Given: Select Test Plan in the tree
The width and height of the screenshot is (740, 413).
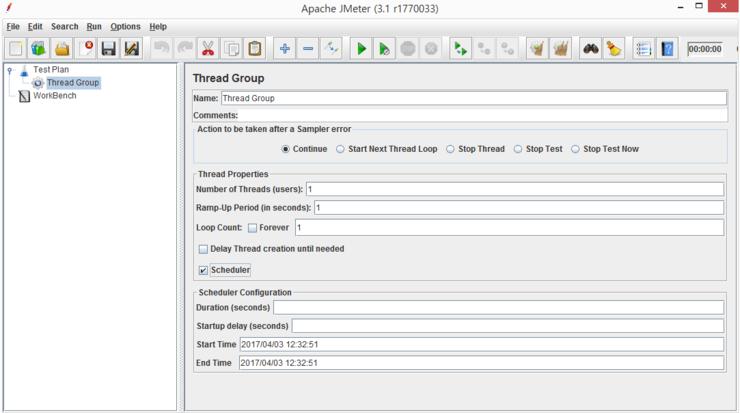Looking at the screenshot, I should click(51, 70).
